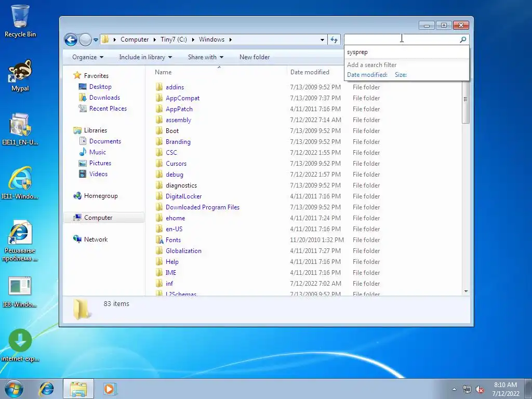
Task: Click the New folder button
Action: [255, 57]
